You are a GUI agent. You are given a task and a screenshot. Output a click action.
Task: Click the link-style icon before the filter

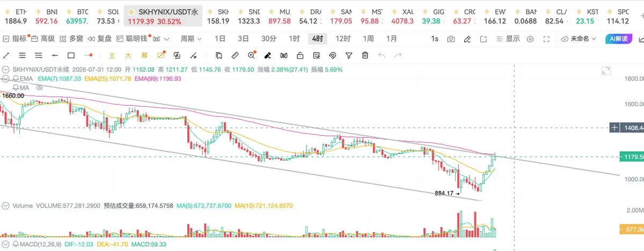click(x=332, y=55)
